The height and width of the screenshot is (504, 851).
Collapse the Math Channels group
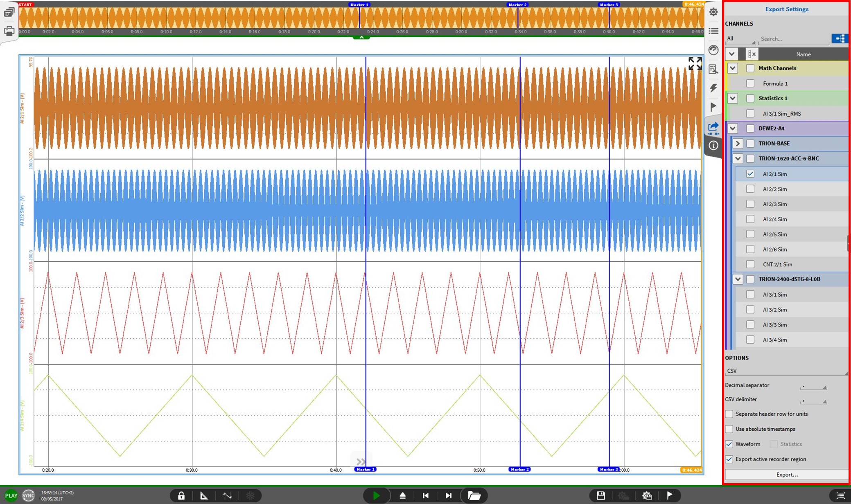(x=732, y=68)
